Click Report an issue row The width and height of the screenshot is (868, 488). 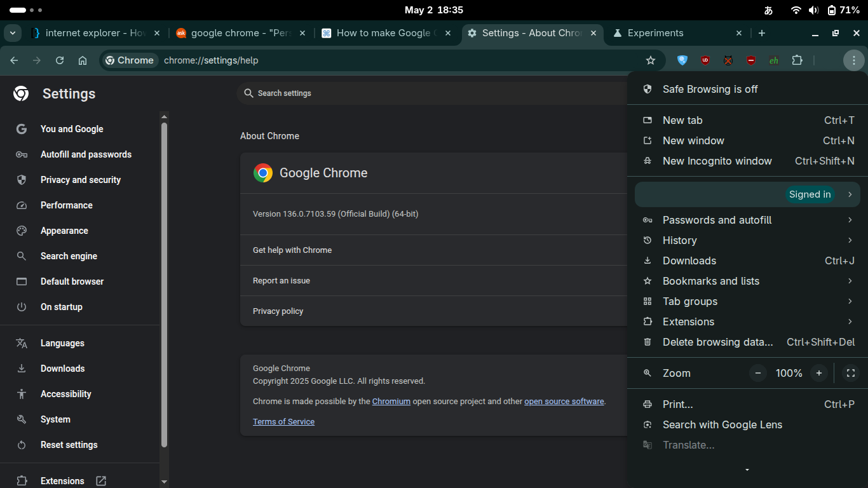click(433, 281)
